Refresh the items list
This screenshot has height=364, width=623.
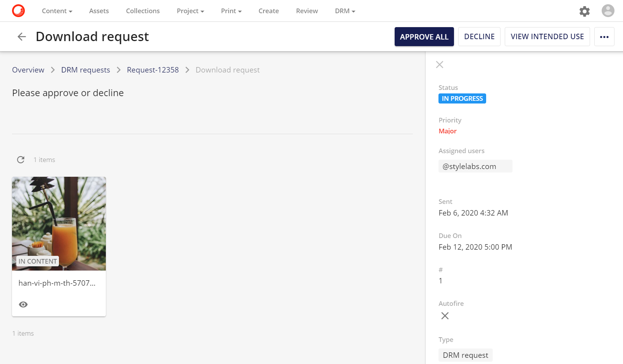coord(20,159)
